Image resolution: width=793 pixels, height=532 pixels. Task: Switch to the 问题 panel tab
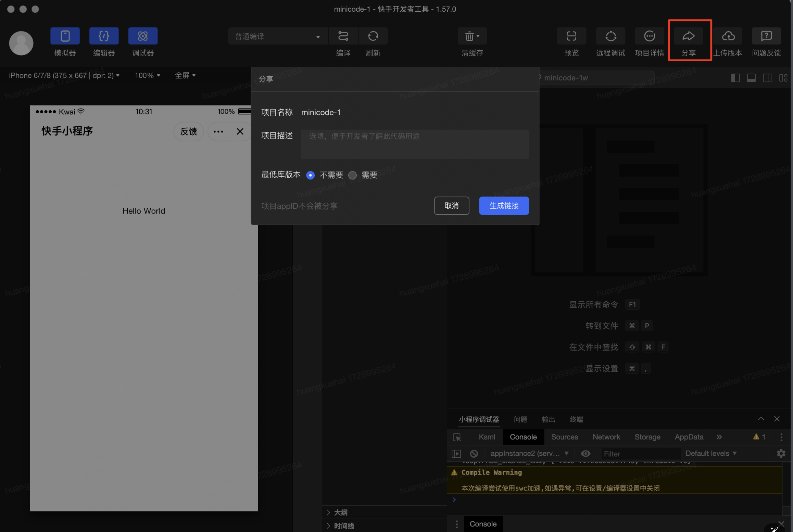pyautogui.click(x=520, y=419)
